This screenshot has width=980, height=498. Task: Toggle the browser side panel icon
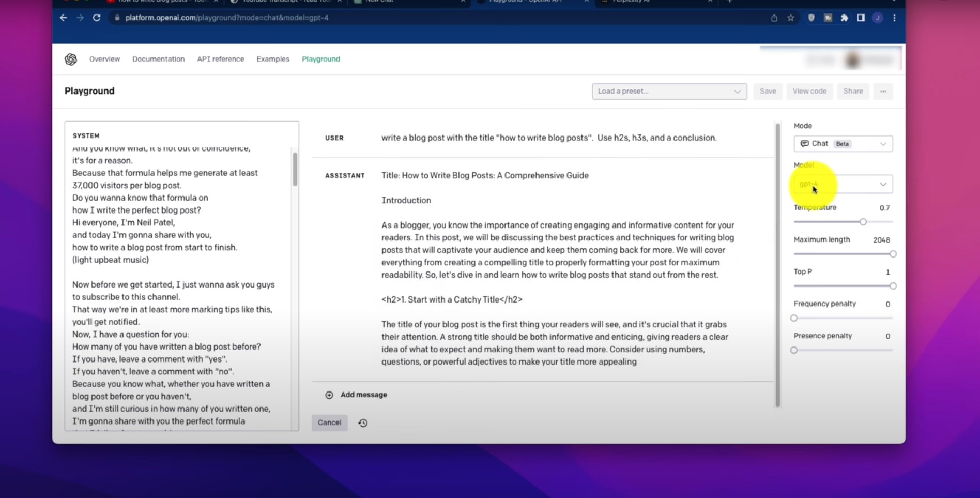(861, 18)
